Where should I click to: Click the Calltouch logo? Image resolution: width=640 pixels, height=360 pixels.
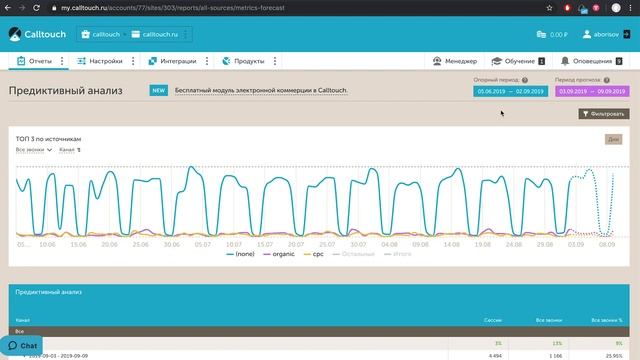tap(37, 34)
